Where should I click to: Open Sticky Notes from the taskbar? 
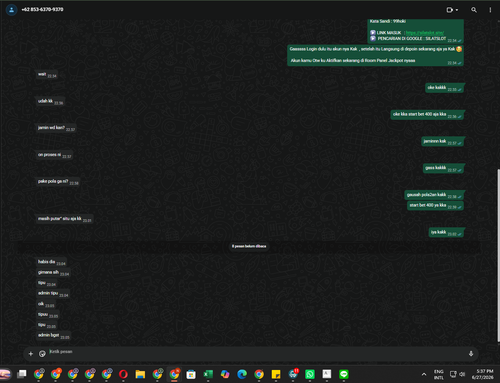(276, 374)
